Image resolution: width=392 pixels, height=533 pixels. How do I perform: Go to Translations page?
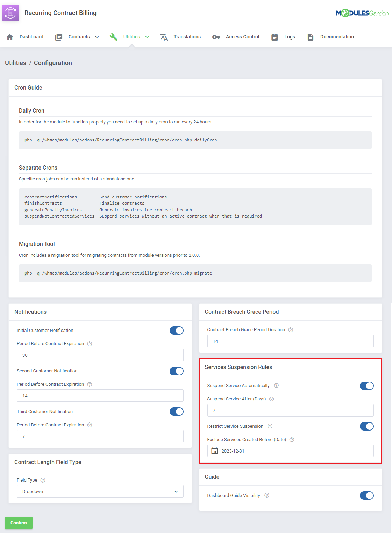click(187, 37)
